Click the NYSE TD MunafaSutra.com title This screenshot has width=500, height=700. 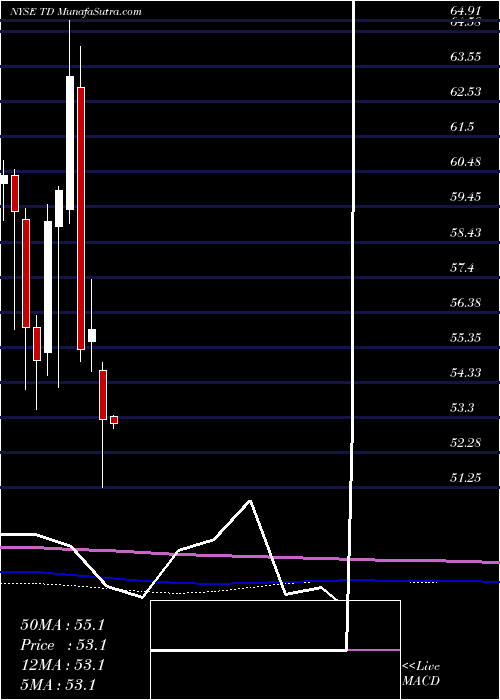point(75,12)
